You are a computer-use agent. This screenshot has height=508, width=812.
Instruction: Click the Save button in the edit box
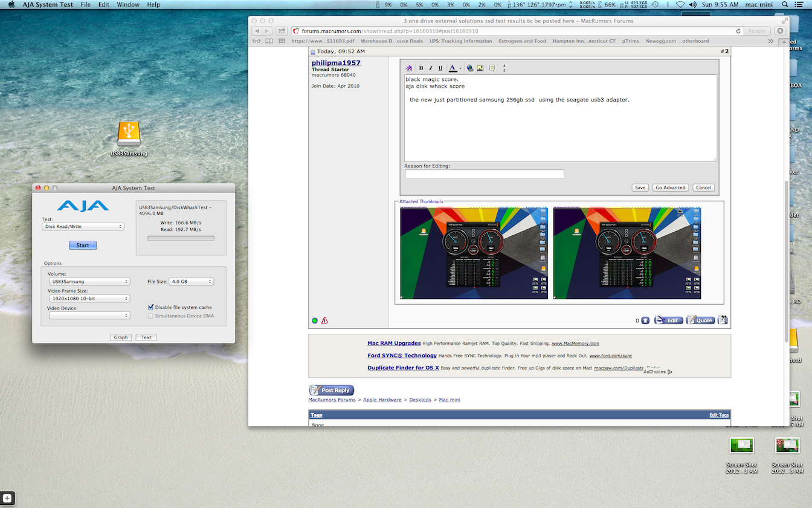coord(640,187)
